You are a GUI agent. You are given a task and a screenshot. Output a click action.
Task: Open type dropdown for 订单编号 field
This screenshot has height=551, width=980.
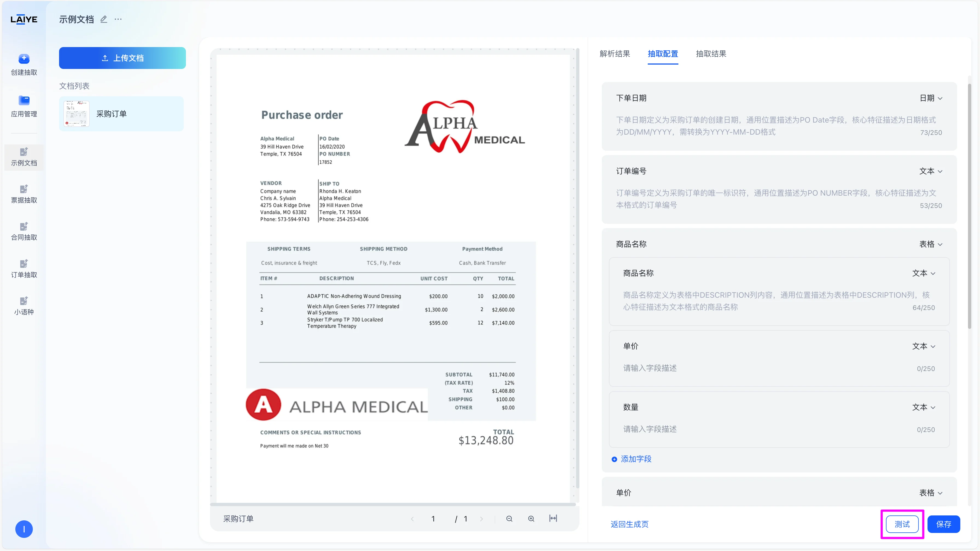click(931, 171)
